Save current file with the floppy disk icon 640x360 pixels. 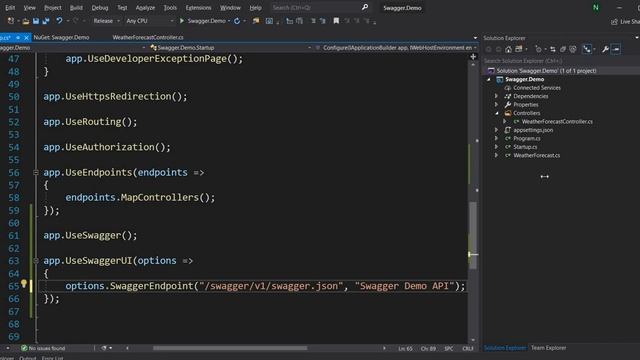coord(36,21)
